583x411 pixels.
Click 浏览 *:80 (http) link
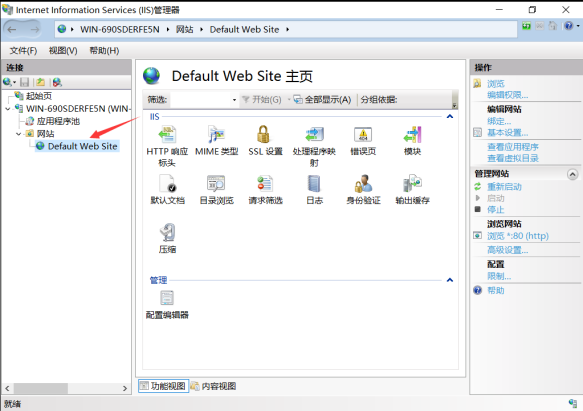pos(518,236)
